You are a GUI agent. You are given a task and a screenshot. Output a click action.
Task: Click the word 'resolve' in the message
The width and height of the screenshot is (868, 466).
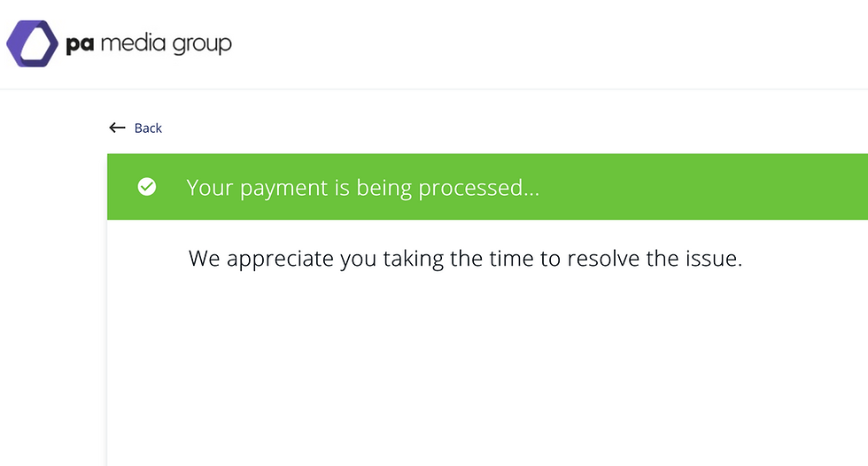click(x=603, y=259)
